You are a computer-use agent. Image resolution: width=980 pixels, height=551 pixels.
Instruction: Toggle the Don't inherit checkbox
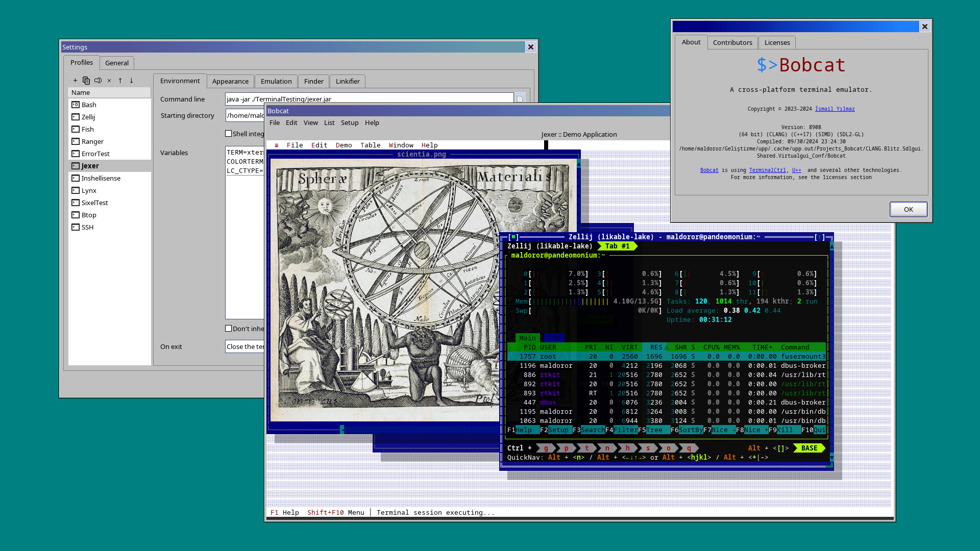[x=229, y=329]
